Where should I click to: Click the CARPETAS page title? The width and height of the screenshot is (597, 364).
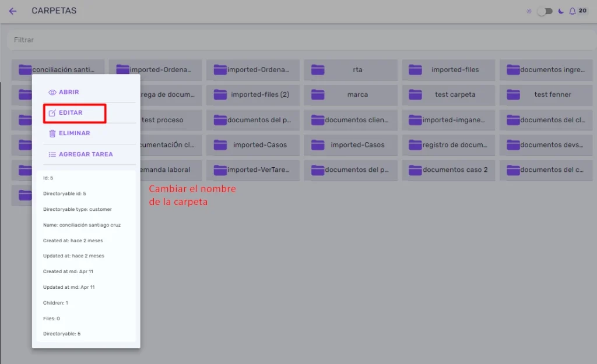[x=54, y=10]
